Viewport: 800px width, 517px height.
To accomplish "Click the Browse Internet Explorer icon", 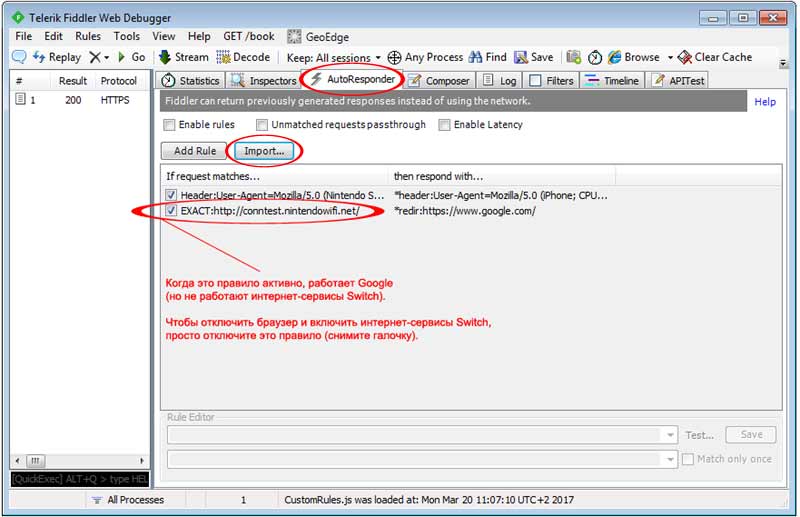I will pos(615,57).
